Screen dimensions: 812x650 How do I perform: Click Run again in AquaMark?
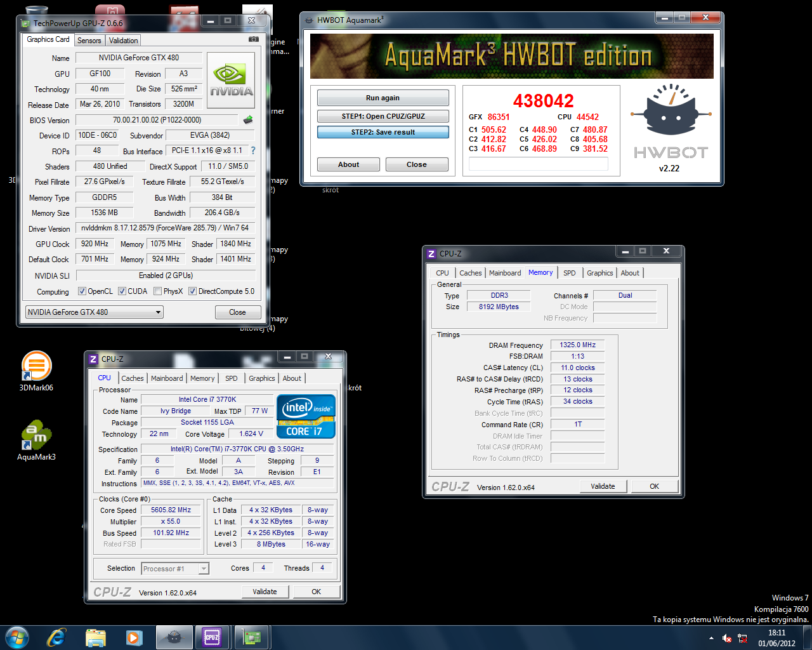383,98
